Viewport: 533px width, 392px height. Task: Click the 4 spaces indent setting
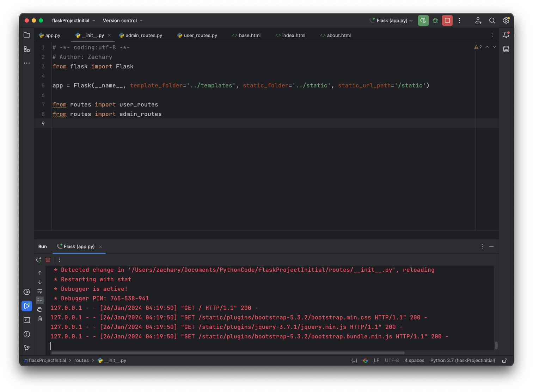coord(414,361)
